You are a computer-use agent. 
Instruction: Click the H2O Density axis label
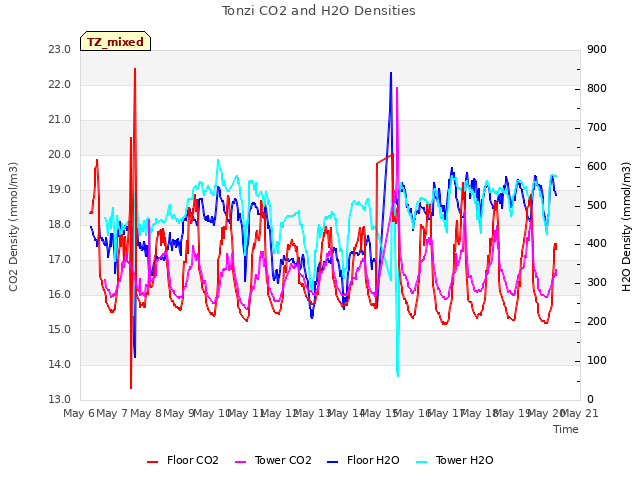626,227
